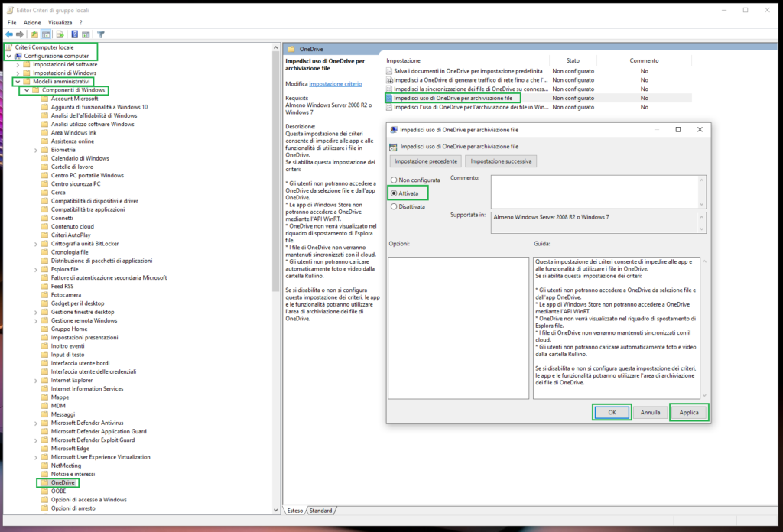Click folder icon of Account Microsoft
The image size is (783, 532).
point(45,99)
